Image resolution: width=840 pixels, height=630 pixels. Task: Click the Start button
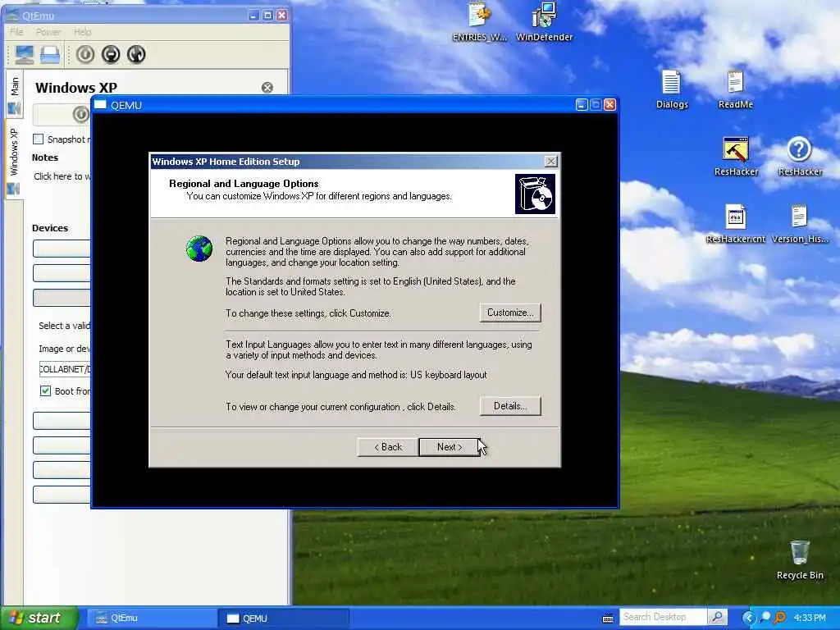[x=39, y=619]
